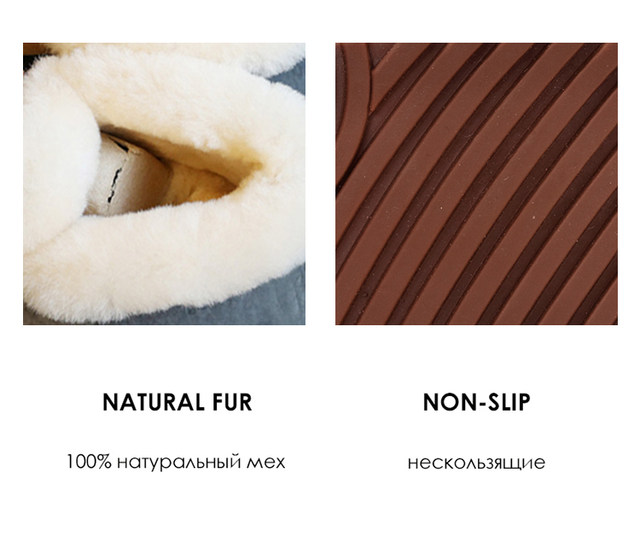Click the word 'мех' in caption
640x560 pixels.
tap(266, 463)
